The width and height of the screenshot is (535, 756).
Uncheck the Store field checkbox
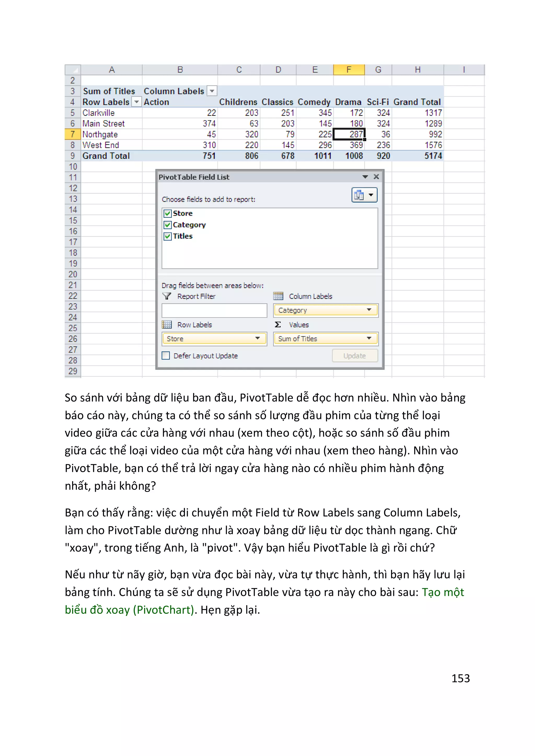[x=168, y=213]
